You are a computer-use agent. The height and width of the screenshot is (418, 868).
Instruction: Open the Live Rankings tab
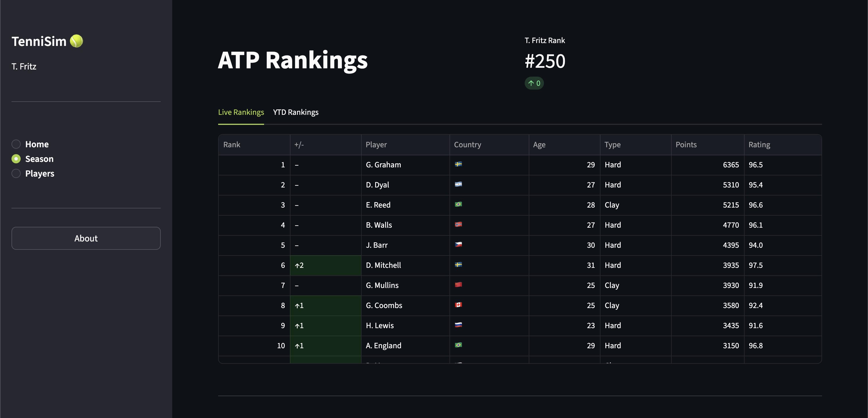241,112
